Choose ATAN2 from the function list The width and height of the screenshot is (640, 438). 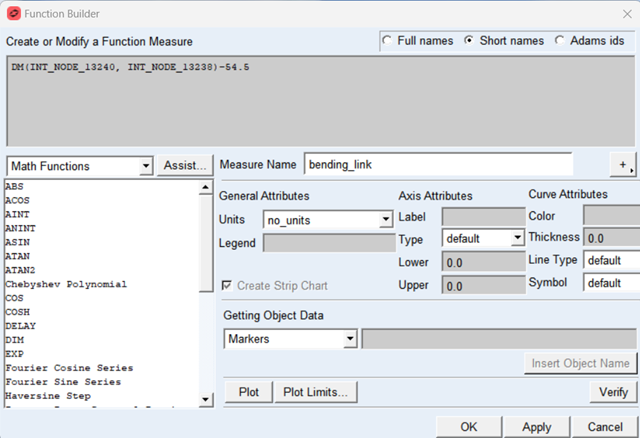[x=21, y=270]
